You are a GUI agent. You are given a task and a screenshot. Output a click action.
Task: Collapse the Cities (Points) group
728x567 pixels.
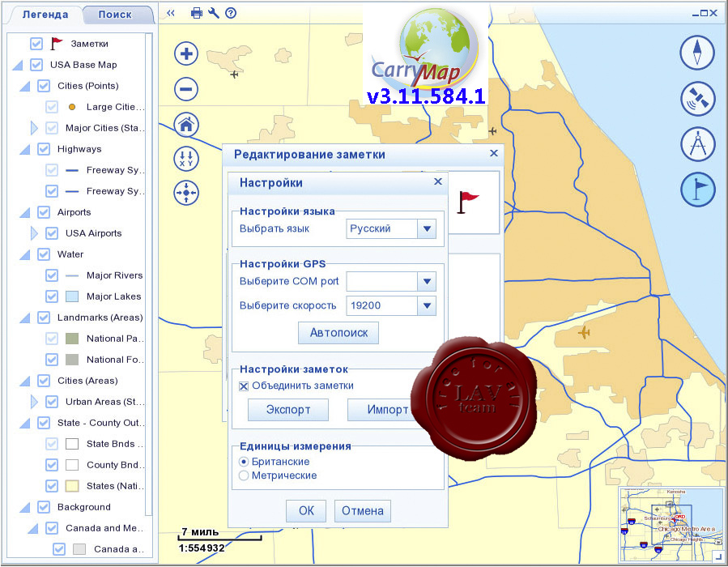(x=25, y=87)
